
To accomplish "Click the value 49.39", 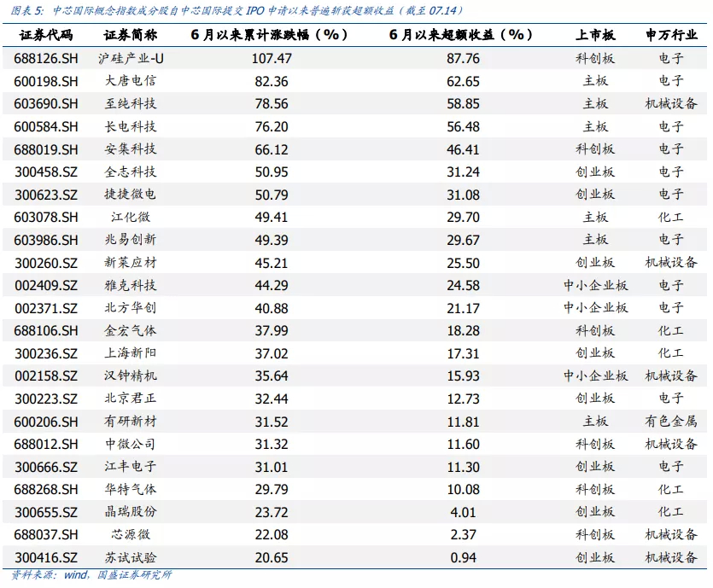I will click(x=272, y=241).
